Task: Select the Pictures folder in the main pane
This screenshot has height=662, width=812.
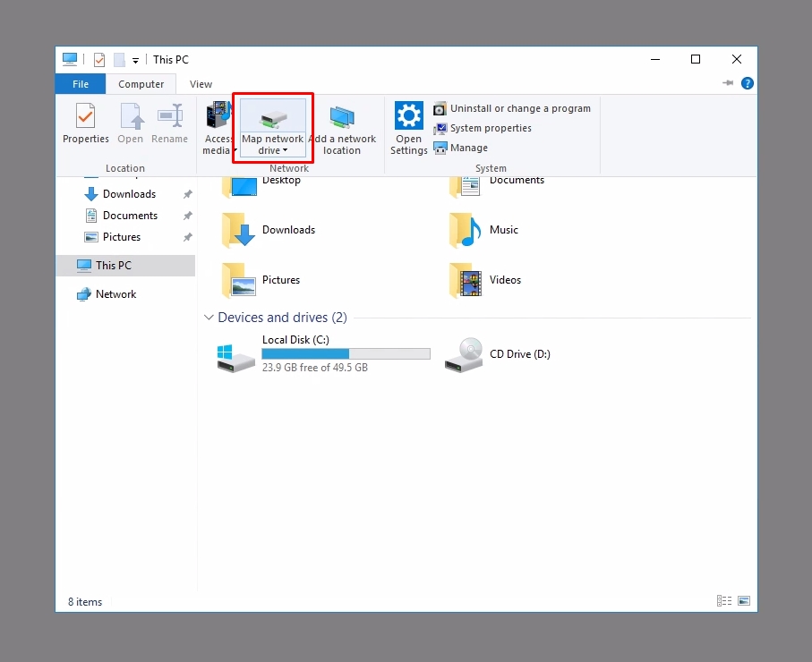Action: pos(261,280)
